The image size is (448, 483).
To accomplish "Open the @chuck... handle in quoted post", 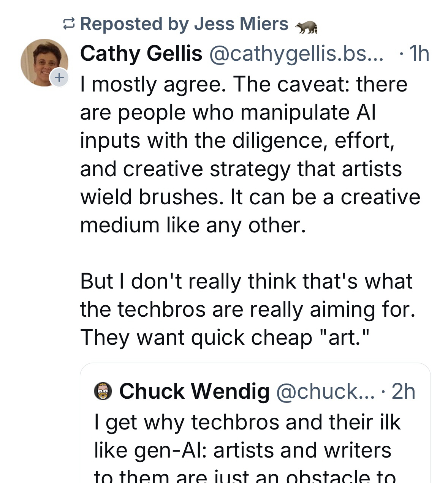I will tap(325, 391).
